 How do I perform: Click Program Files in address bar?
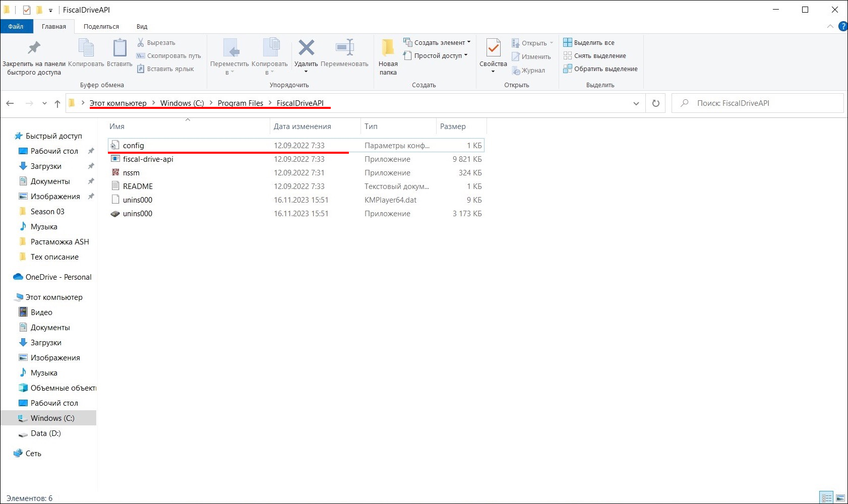240,103
